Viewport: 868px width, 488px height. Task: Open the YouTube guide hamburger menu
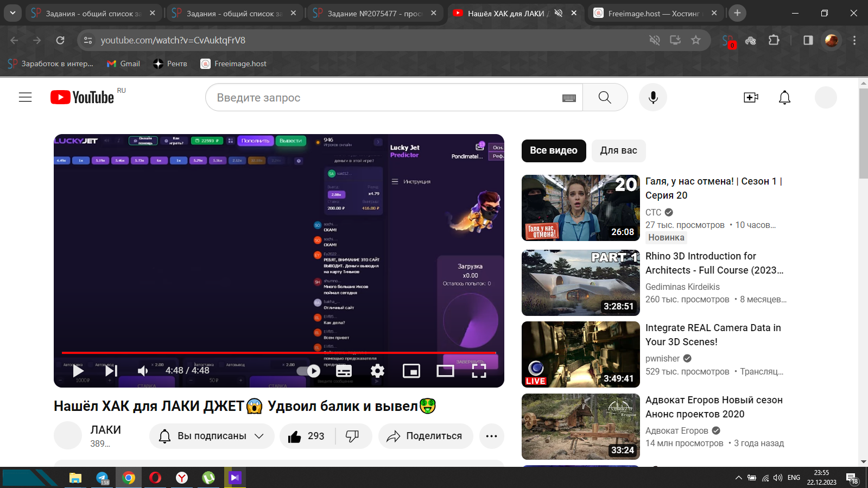(x=26, y=97)
